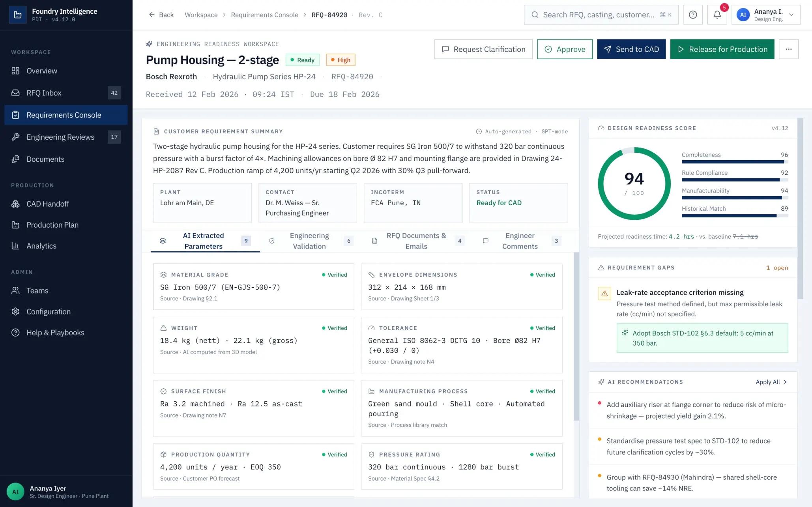Select Requirements Console in sidebar
Screen dimensions: 812x507
(x=66, y=115)
